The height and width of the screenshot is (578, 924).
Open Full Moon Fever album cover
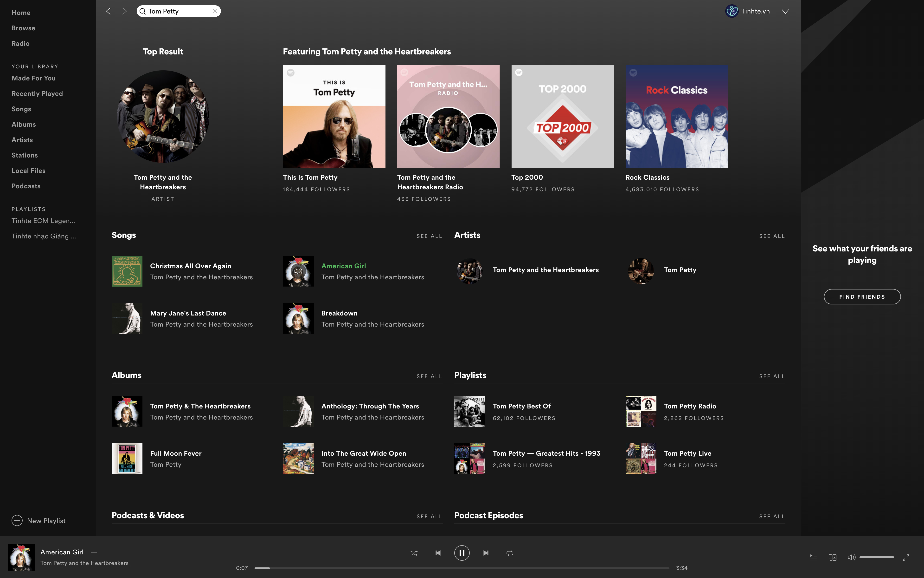[x=127, y=458]
